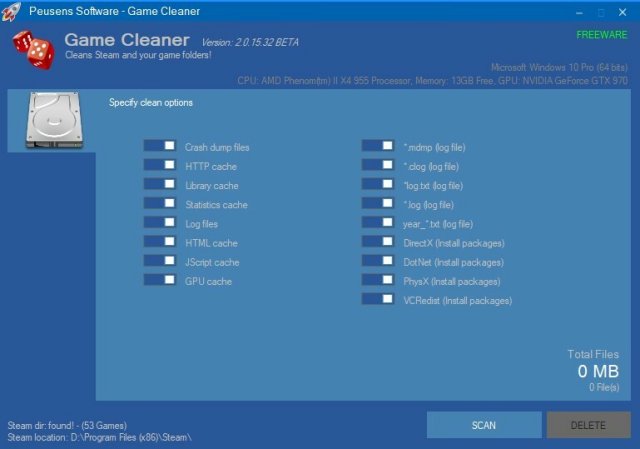Screen dimensions: 640x449
Task: Toggle the GPU cache switch
Action: coord(160,280)
